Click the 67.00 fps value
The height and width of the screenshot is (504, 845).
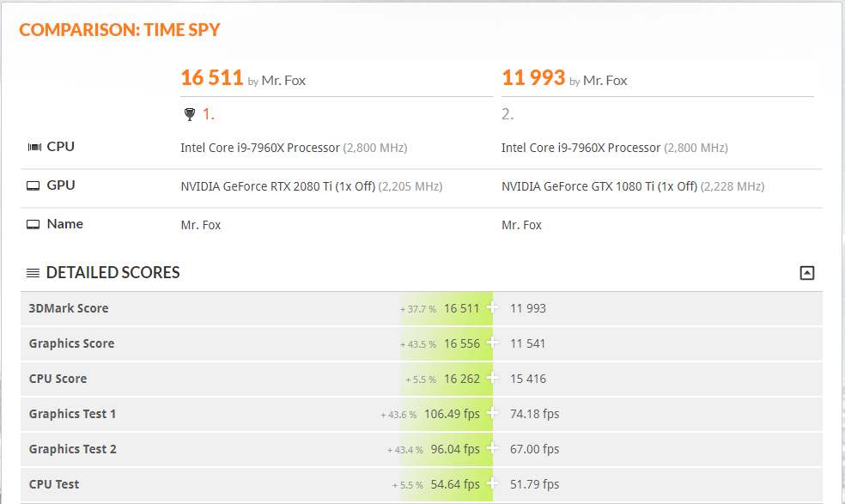535,449
